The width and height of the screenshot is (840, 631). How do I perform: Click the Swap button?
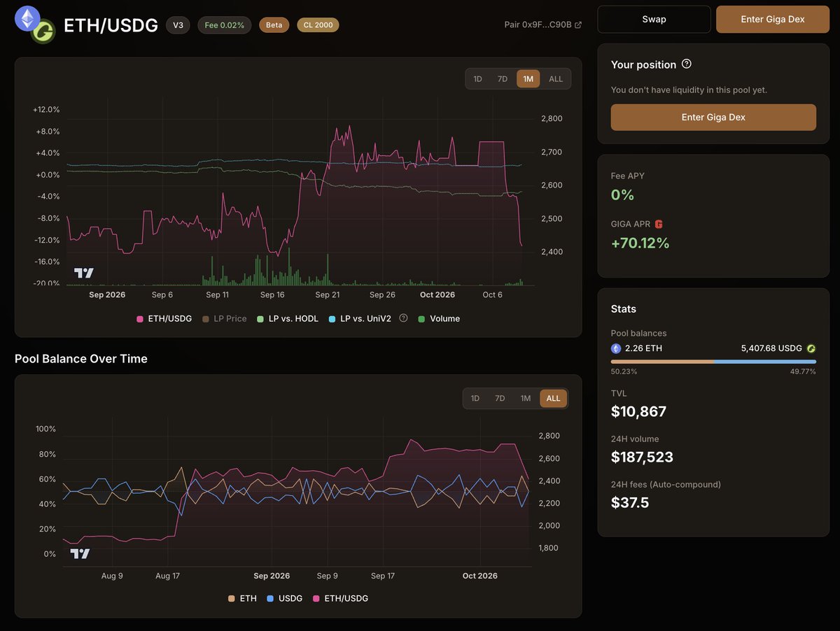click(654, 19)
